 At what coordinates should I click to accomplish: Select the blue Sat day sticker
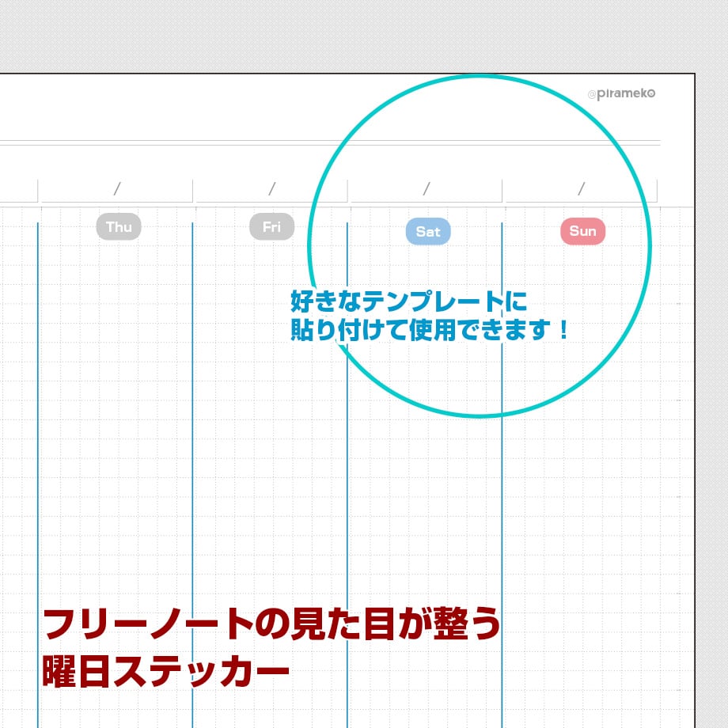427,231
